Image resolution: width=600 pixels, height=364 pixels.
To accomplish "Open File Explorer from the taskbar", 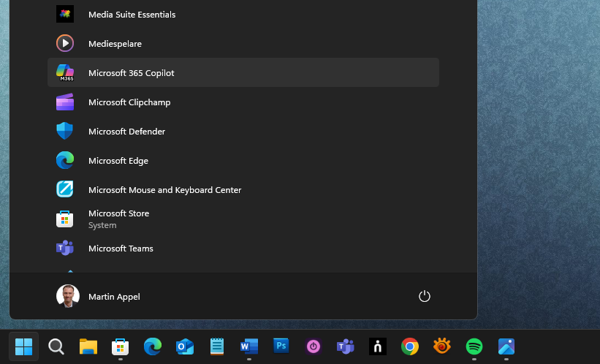I will (88, 346).
